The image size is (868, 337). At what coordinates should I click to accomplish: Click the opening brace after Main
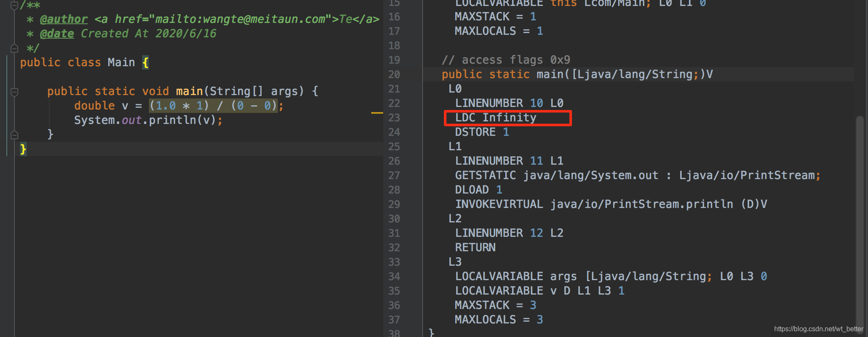coord(146,62)
